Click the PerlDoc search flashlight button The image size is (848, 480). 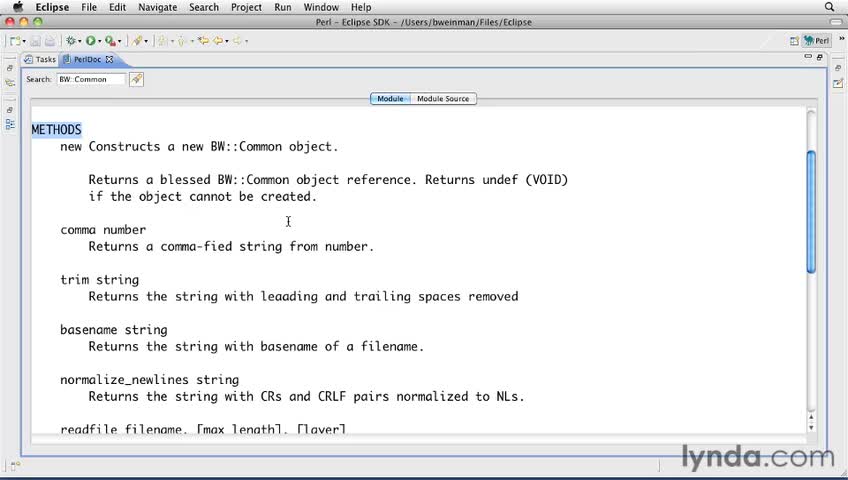pos(136,79)
